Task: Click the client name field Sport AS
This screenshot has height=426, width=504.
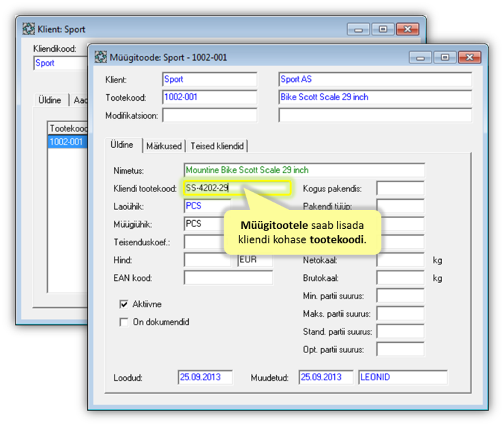Action: pyautogui.click(x=375, y=79)
